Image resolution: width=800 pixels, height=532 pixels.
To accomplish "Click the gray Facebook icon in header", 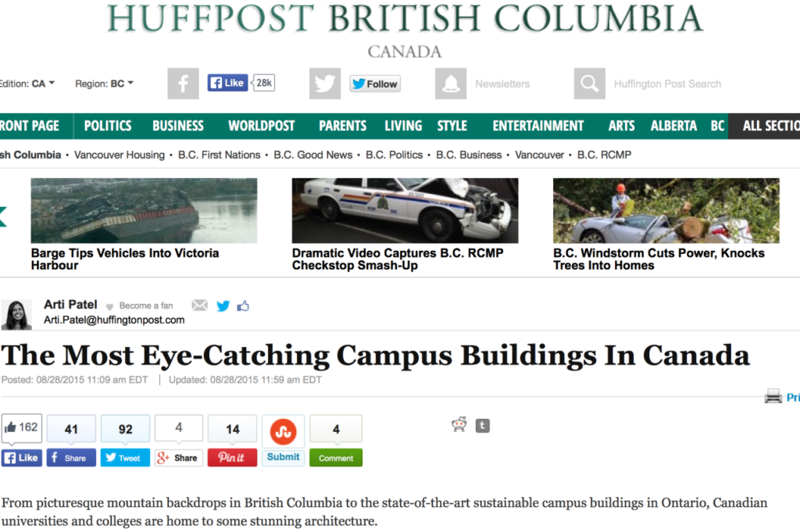I will 183,83.
